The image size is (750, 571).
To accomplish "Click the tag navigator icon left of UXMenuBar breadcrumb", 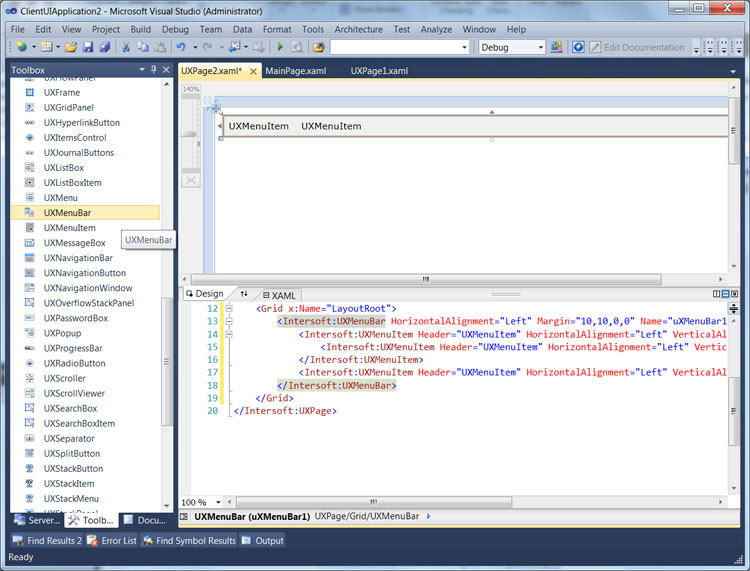I will coord(184,516).
